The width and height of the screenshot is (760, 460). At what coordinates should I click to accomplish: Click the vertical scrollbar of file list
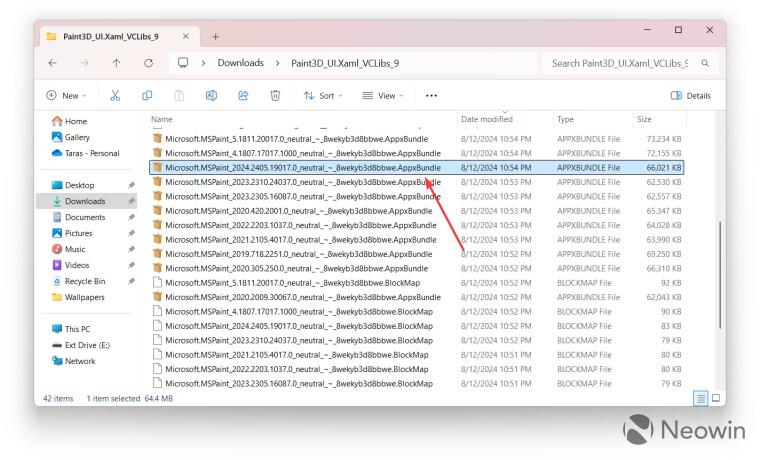click(720, 275)
